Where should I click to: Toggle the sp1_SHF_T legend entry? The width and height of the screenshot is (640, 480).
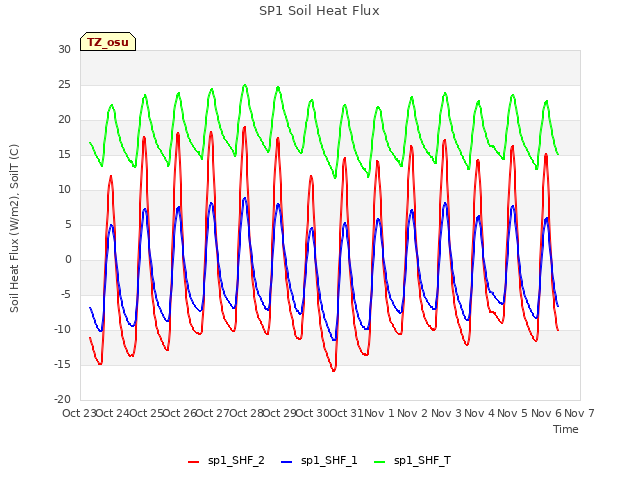click(412, 461)
